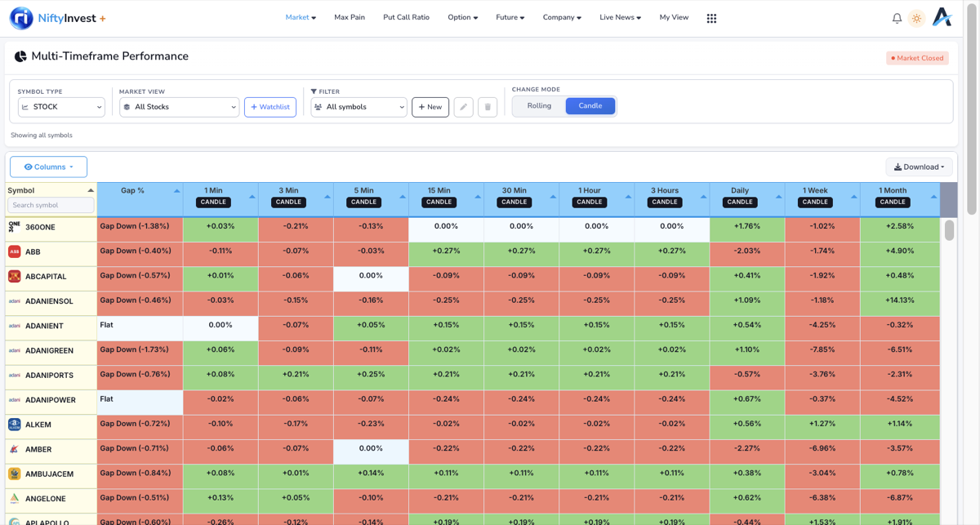Sort by Gap % column arrow
Image resolution: width=980 pixels, height=525 pixels.
click(x=176, y=191)
